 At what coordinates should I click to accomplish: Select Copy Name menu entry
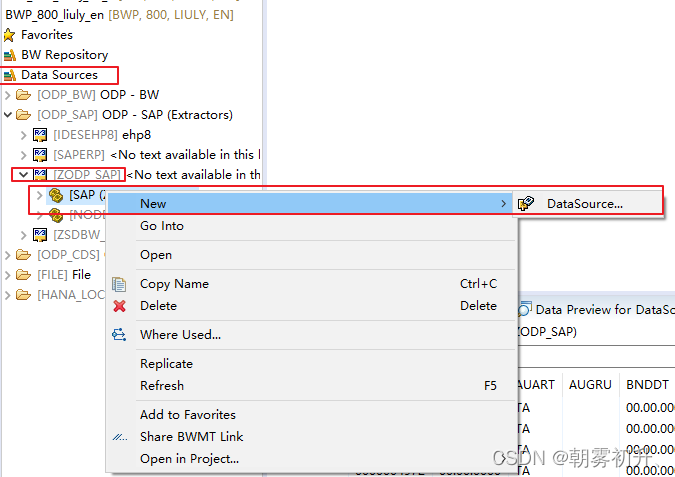point(310,284)
